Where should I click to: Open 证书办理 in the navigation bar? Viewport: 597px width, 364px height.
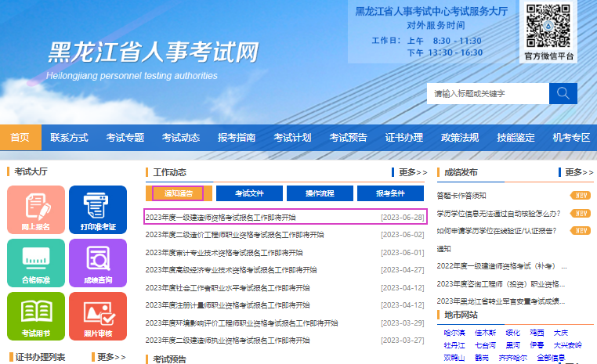[404, 138]
